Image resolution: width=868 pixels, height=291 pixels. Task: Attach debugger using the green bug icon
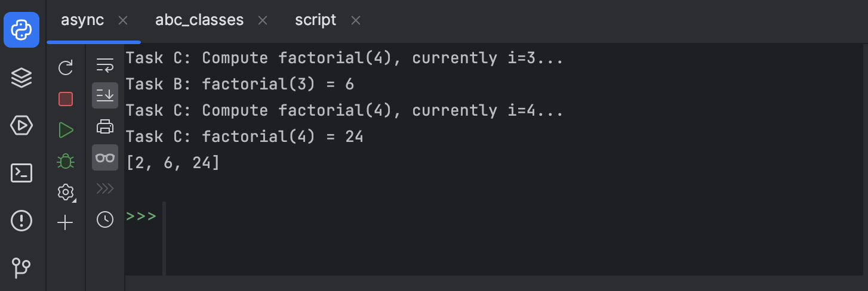66,161
